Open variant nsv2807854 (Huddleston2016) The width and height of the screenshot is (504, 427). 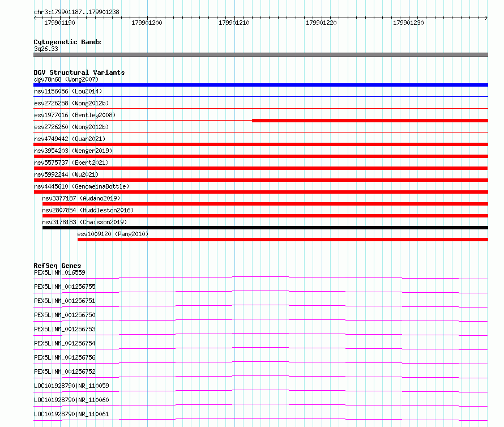click(x=88, y=210)
